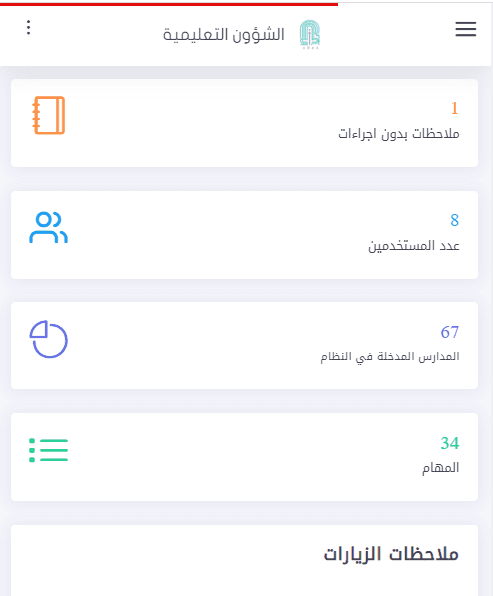This screenshot has width=493, height=596.
Task: Click the purple pie chart icon
Action: pos(49,339)
